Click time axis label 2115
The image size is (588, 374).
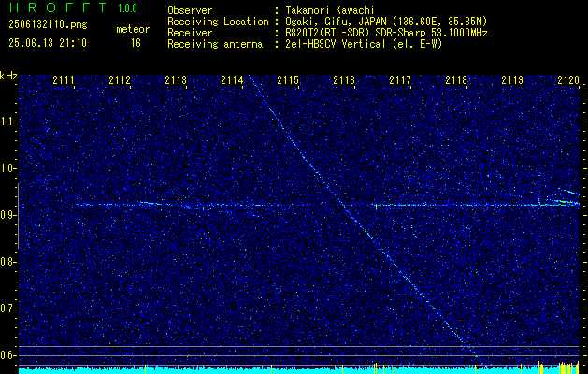pos(288,79)
